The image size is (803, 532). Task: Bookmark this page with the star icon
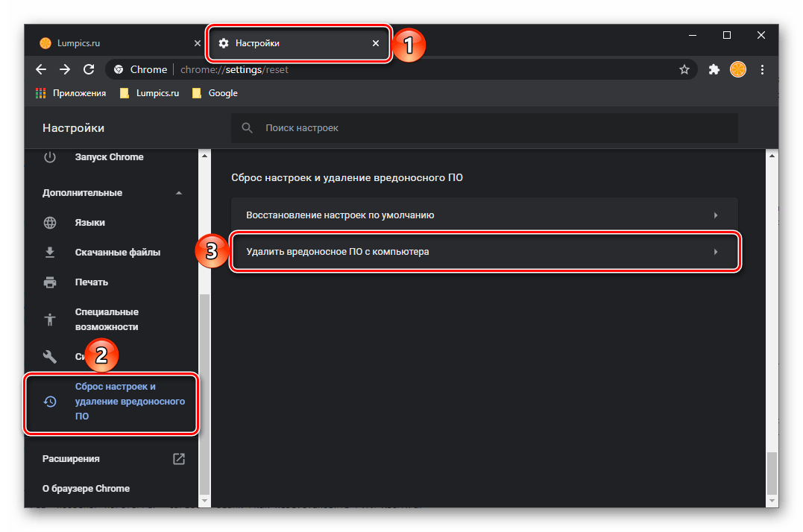pos(684,69)
